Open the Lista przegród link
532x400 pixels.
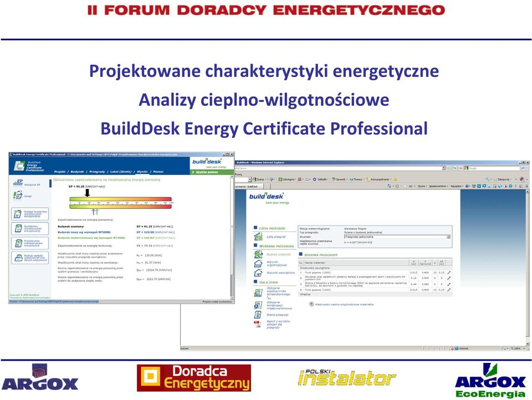[x=276, y=237]
